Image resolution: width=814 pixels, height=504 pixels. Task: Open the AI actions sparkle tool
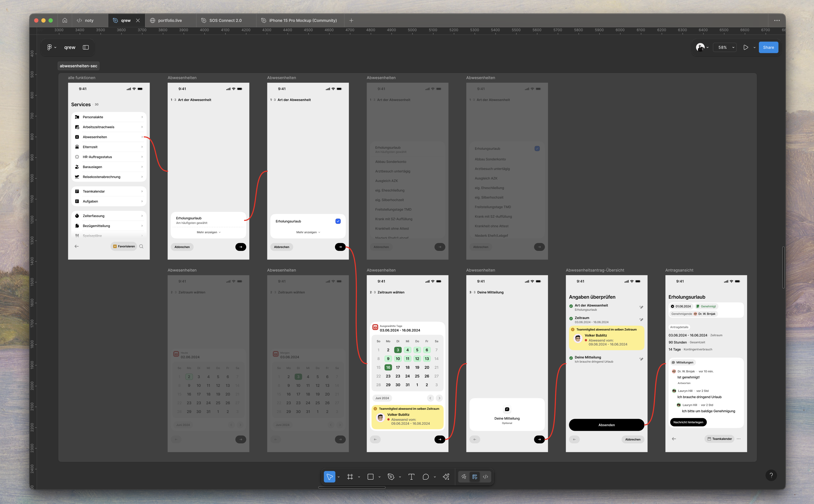point(446,477)
